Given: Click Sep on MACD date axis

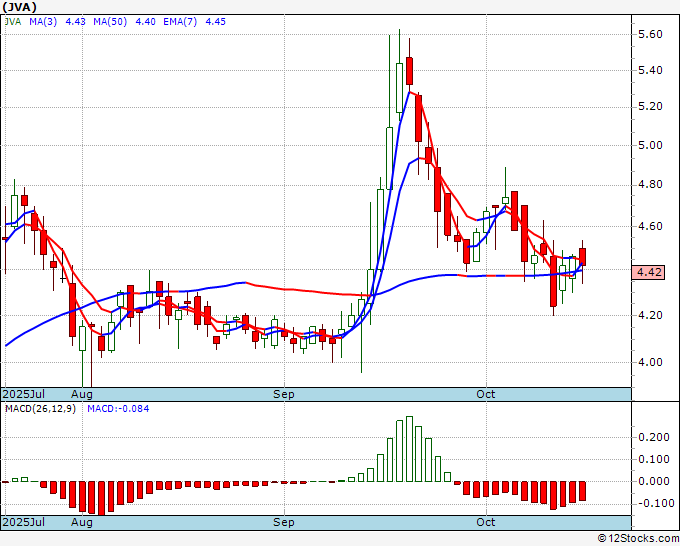Looking at the screenshot, I should pos(284,522).
